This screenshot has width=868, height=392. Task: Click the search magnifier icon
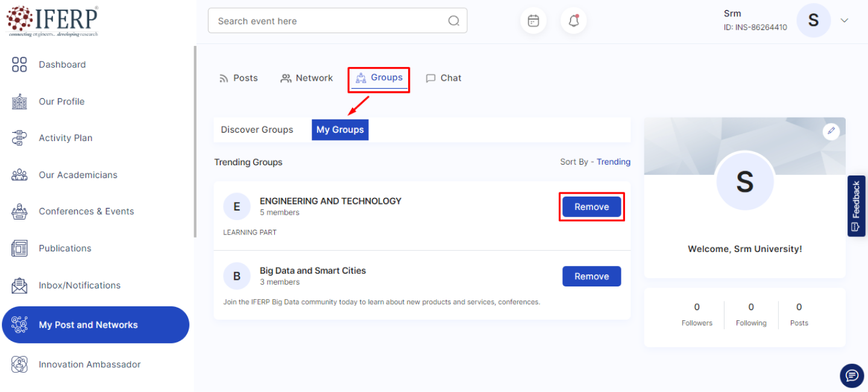point(453,21)
